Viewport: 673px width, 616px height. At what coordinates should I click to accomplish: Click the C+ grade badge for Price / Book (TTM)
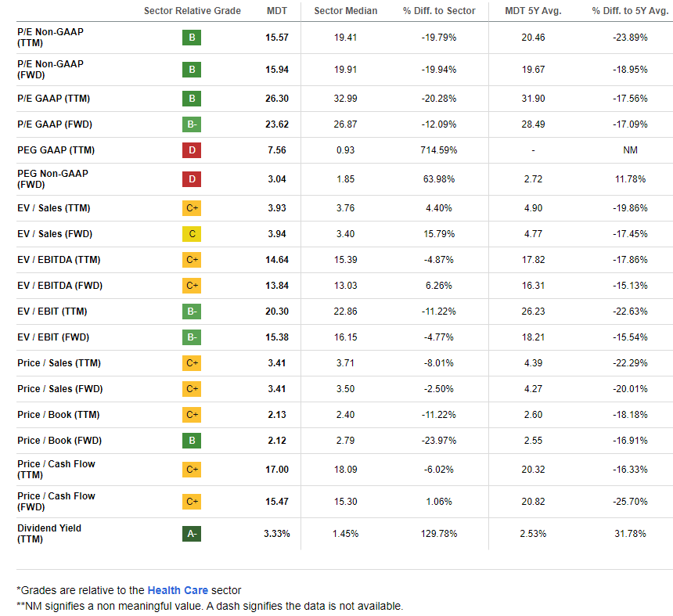click(192, 415)
